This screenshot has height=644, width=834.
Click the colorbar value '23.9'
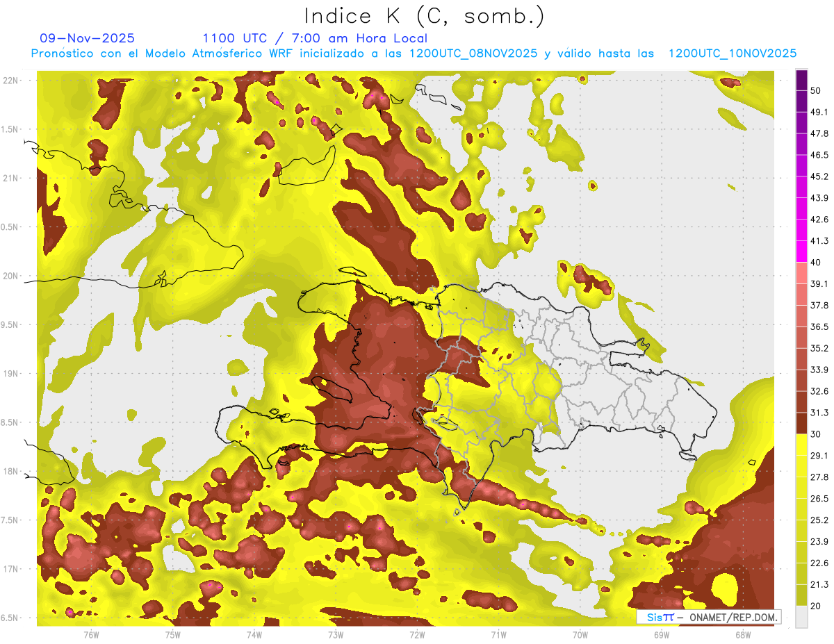coord(819,542)
